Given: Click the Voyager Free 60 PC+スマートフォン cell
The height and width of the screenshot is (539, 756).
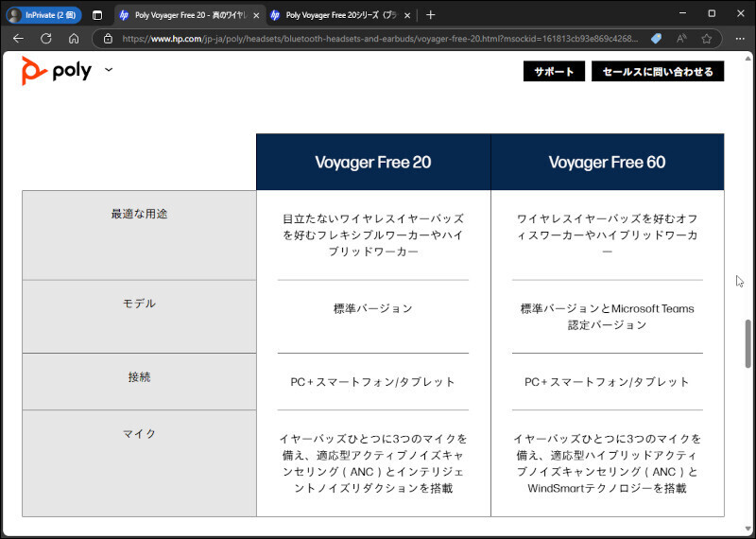Looking at the screenshot, I should pos(608,382).
